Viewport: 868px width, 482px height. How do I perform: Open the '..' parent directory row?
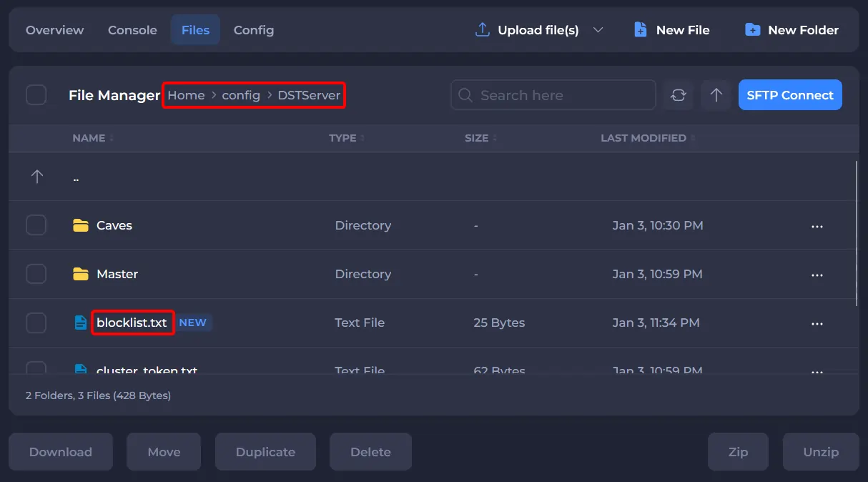[433, 177]
